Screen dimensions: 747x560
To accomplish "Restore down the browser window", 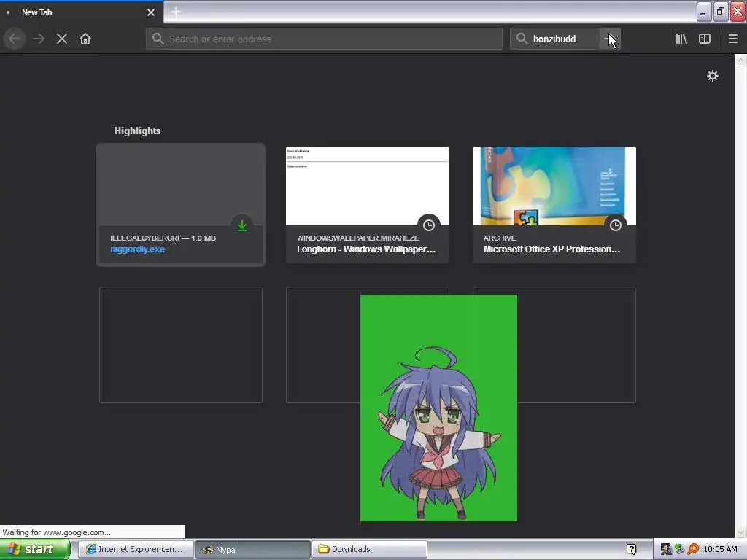I will point(721,12).
